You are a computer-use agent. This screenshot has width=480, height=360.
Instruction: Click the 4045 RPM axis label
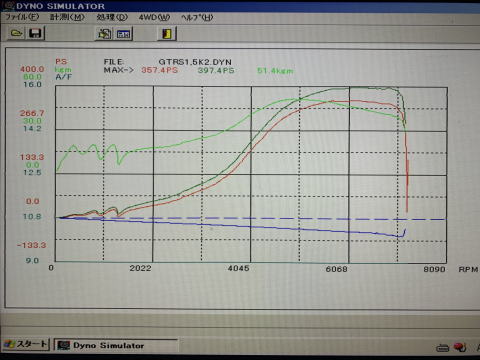(238, 268)
